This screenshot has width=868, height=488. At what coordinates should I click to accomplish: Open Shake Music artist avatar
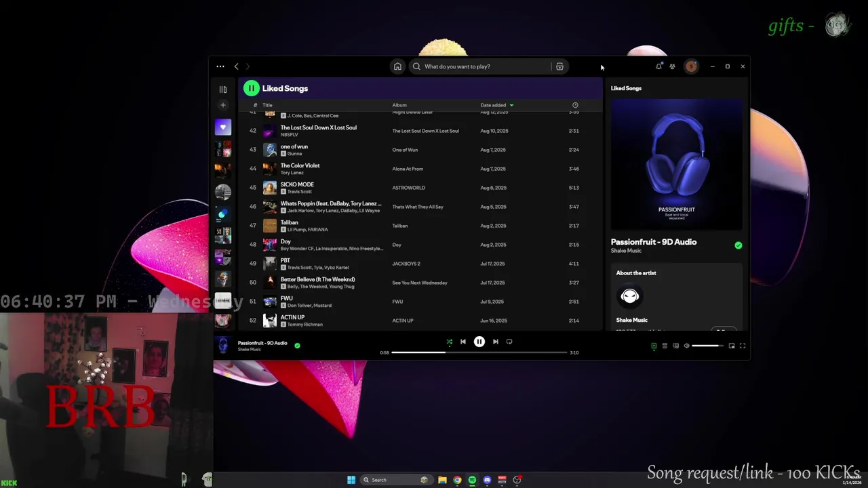tap(629, 296)
